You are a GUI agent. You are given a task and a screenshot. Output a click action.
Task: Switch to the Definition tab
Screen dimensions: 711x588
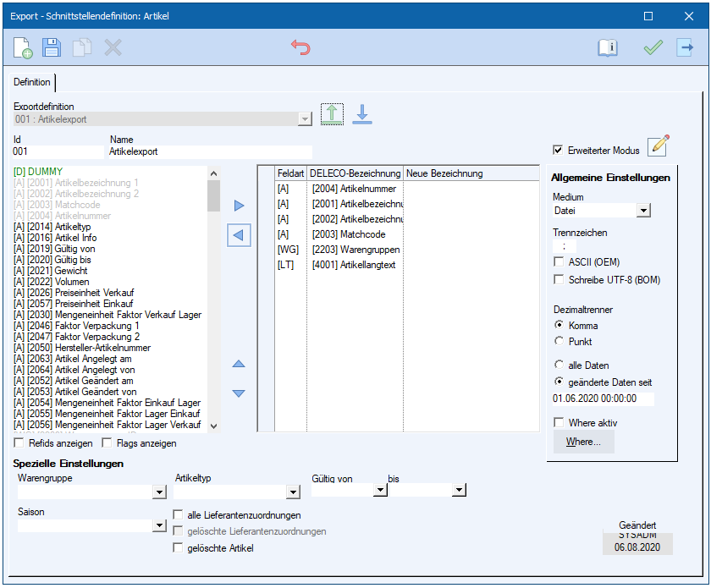32,82
